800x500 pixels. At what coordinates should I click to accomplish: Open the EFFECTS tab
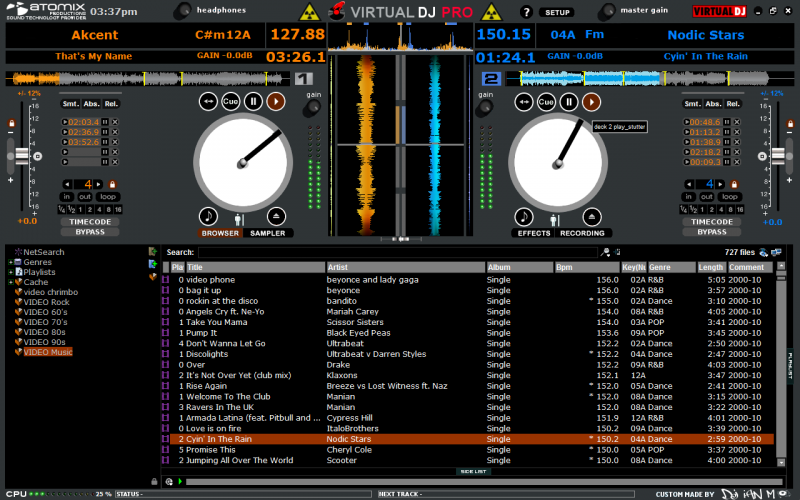pyautogui.click(x=534, y=233)
